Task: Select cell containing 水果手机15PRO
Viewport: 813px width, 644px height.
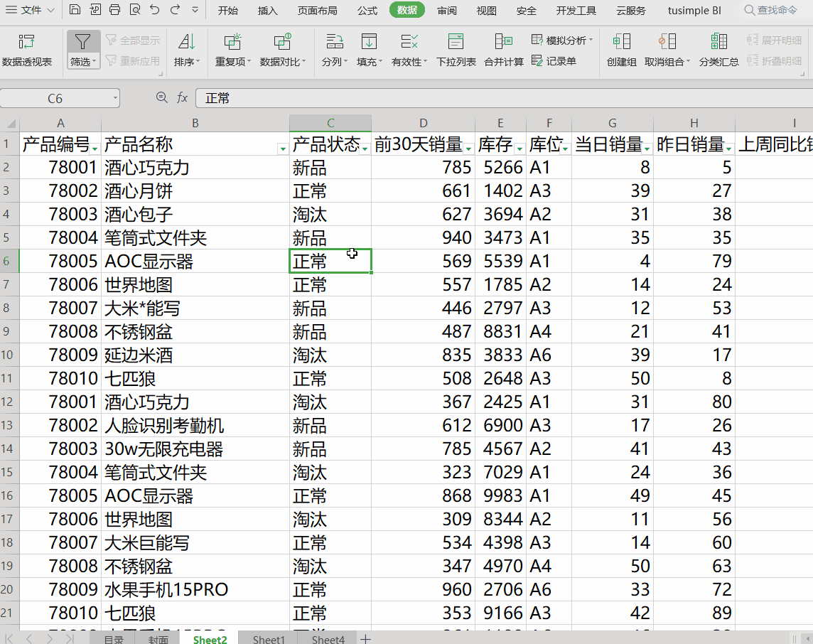Action: [195, 589]
